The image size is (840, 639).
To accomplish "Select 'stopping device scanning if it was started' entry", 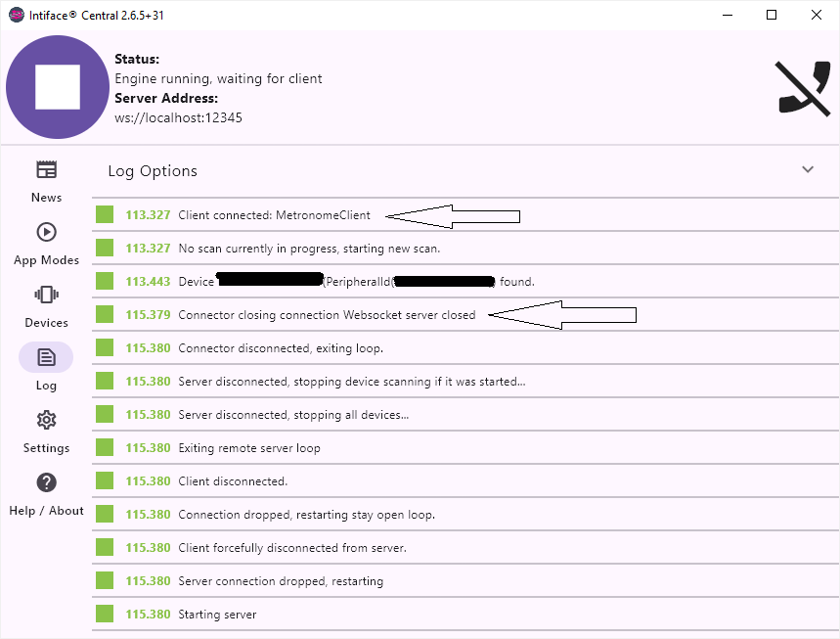I will 465,381.
